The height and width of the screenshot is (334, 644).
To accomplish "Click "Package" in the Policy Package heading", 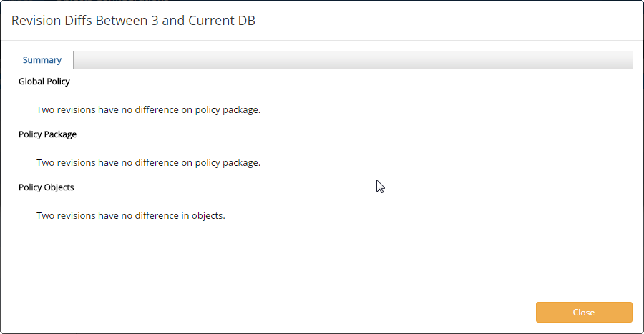I will click(x=60, y=134).
